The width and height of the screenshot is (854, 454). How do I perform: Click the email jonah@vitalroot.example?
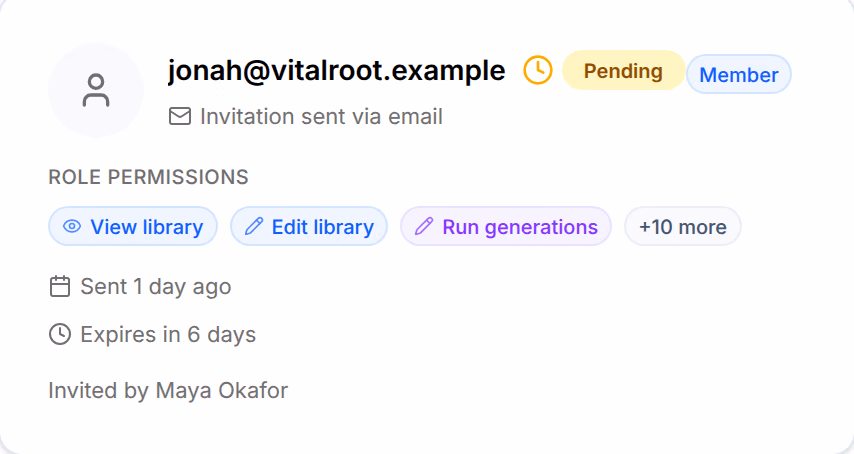336,71
